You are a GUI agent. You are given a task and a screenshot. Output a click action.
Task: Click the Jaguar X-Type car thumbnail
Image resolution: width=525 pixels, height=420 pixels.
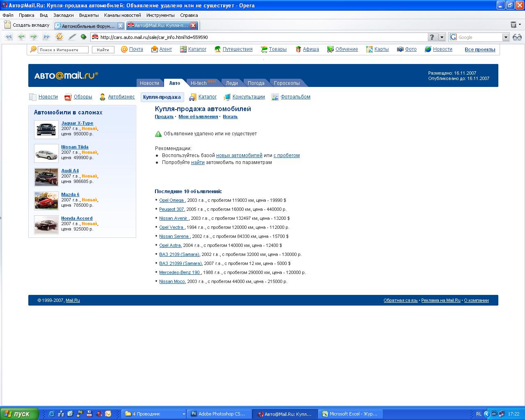click(46, 130)
